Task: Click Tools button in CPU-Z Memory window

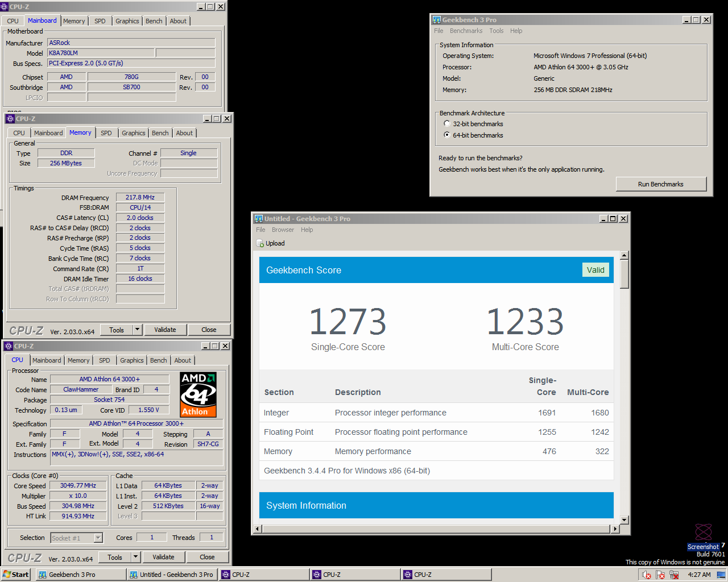Action: coord(117,330)
